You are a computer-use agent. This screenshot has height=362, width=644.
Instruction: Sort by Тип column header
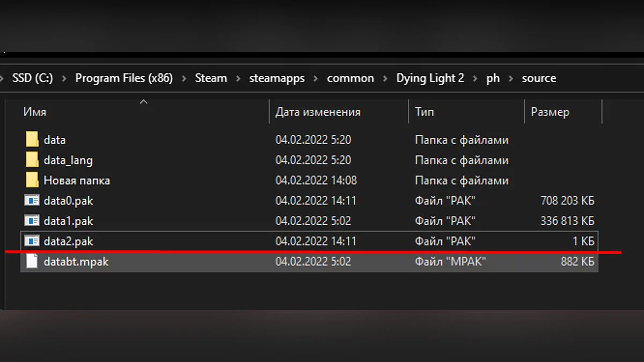point(425,112)
